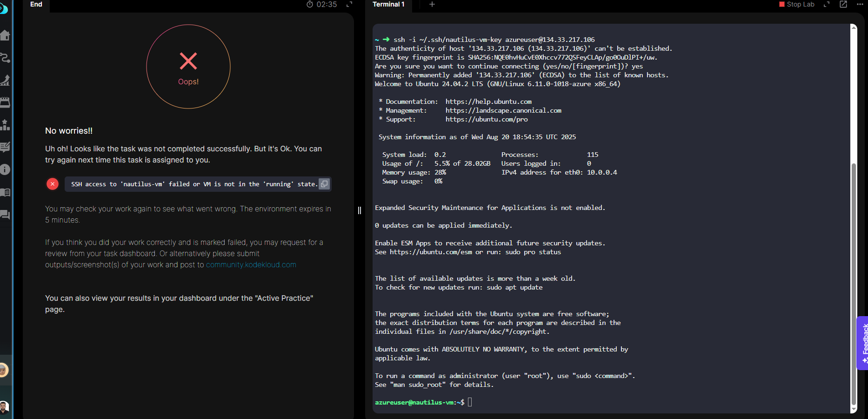This screenshot has width=868, height=419.
Task: Click the ECDSA key fingerprint line
Action: pos(516,57)
